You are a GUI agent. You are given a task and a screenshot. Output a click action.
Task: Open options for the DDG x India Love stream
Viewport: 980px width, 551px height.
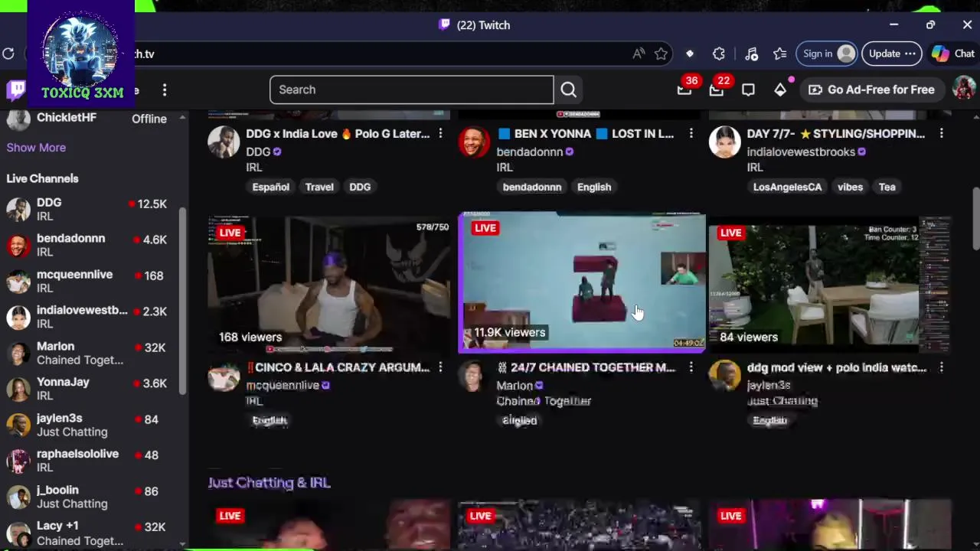pyautogui.click(x=440, y=134)
